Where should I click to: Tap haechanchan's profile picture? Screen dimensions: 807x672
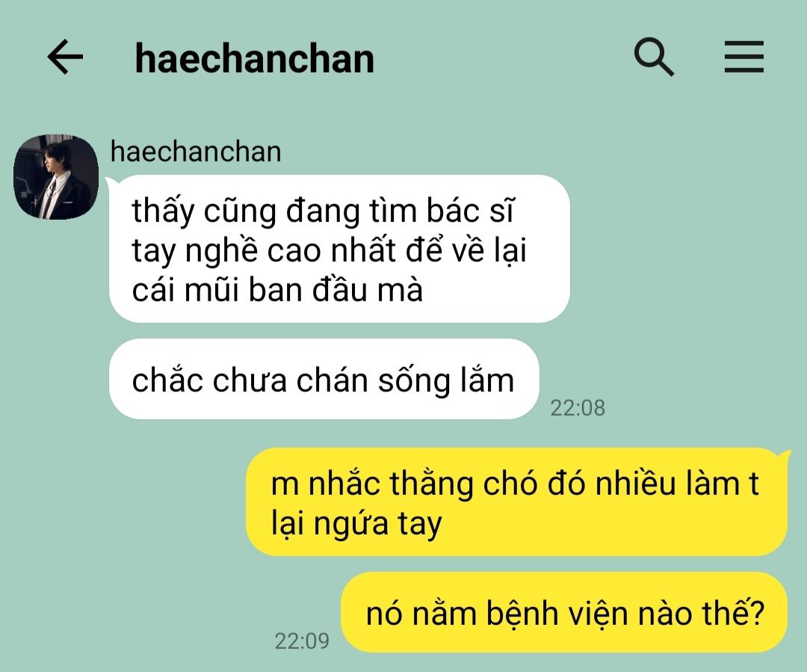[x=55, y=177]
